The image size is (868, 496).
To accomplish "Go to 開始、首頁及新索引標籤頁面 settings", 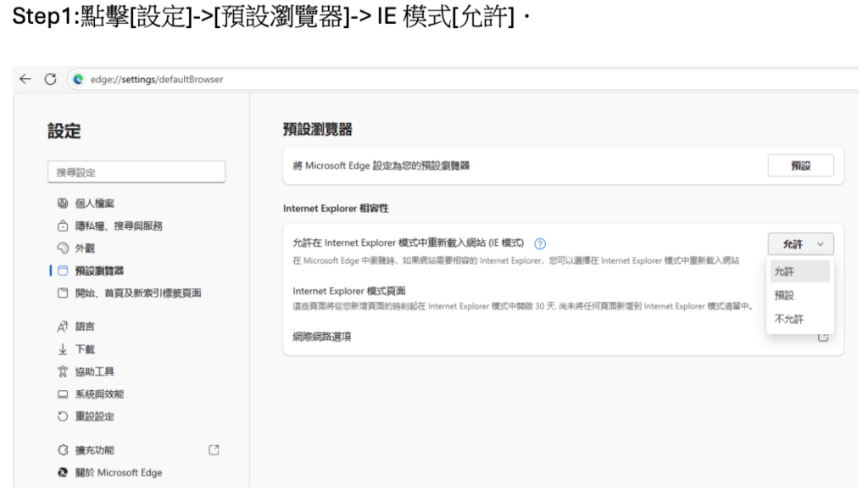I will pos(136,293).
